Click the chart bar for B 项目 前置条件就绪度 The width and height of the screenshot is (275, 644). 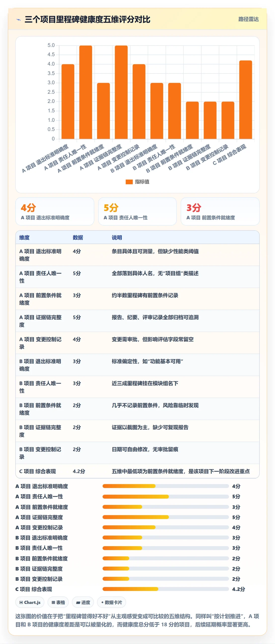[x=192, y=120]
